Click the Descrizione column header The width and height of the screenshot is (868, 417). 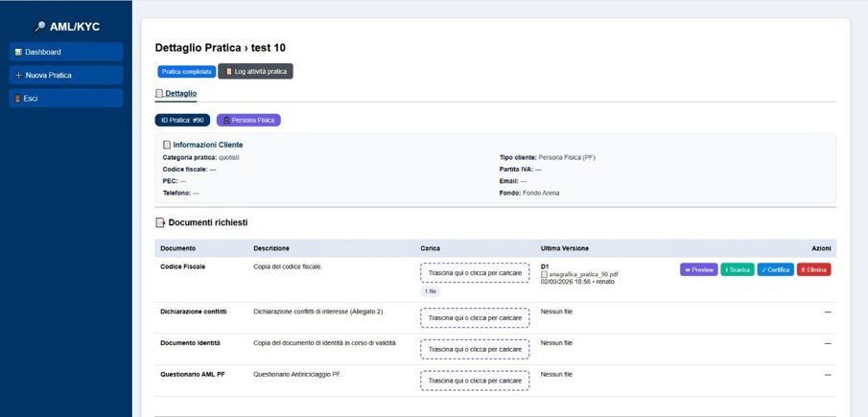[x=271, y=249]
